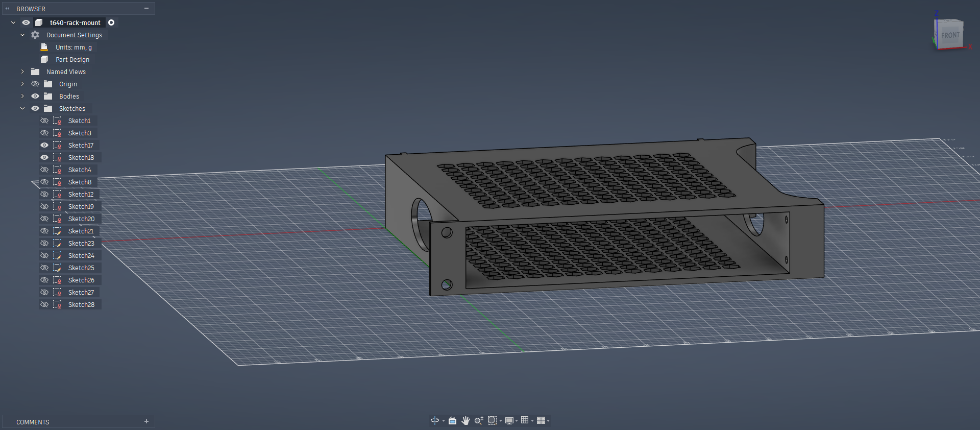Screen dimensions: 980x430
Task: Collapse the Sketches folder
Action: click(22, 108)
